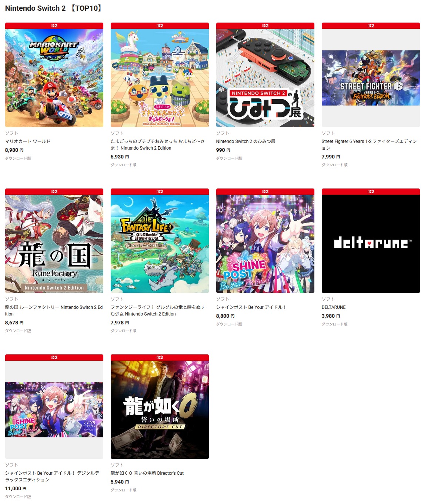Image resolution: width=424 pixels, height=504 pixels.
Task: Open the 龍が如く0 誓いの場所 Director's Cut title
Action: tap(147, 473)
